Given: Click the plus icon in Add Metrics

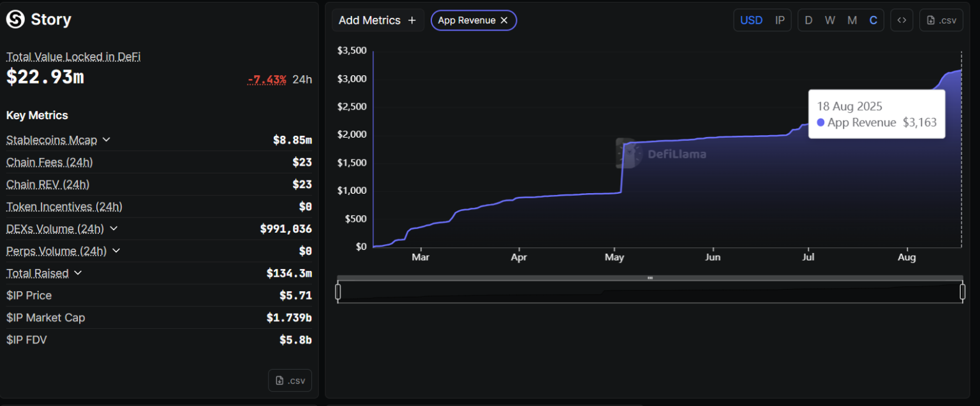Looking at the screenshot, I should 412,20.
